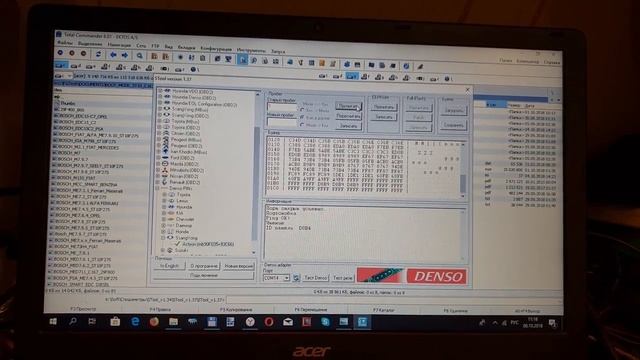Viewport: 640px width, 360px height.
Task: Expand Renault (OBD2) tree node
Action: click(158, 182)
